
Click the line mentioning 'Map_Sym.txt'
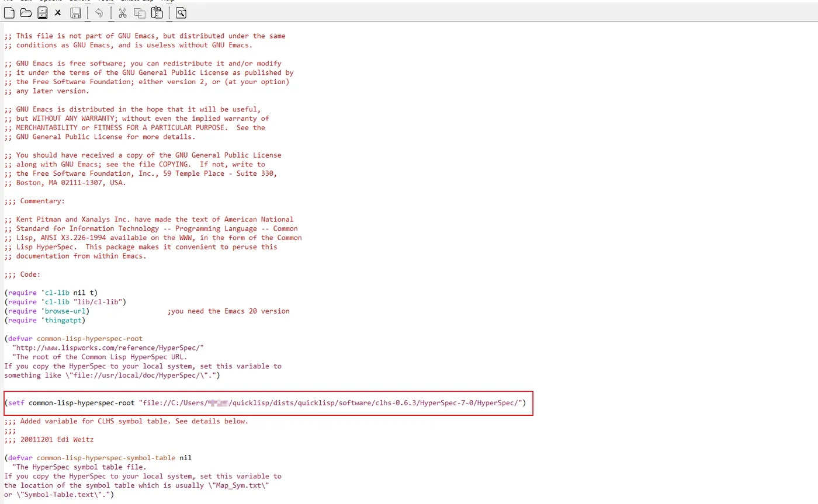point(137,485)
